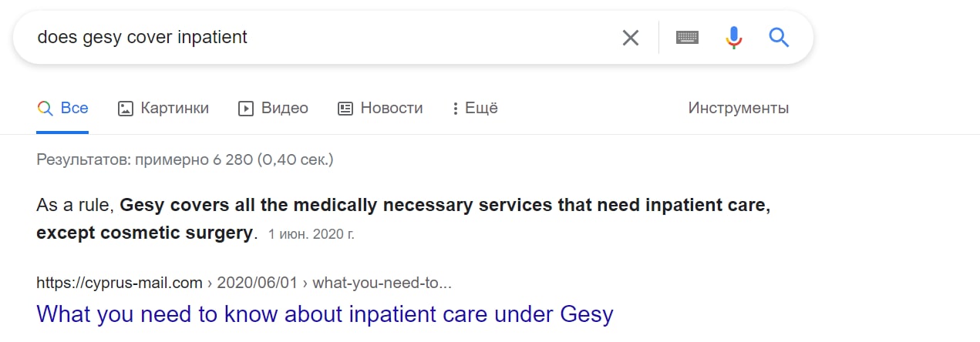980x342 pixels.
Task: Click the picture icon beside Картинки
Action: pyautogui.click(x=126, y=109)
